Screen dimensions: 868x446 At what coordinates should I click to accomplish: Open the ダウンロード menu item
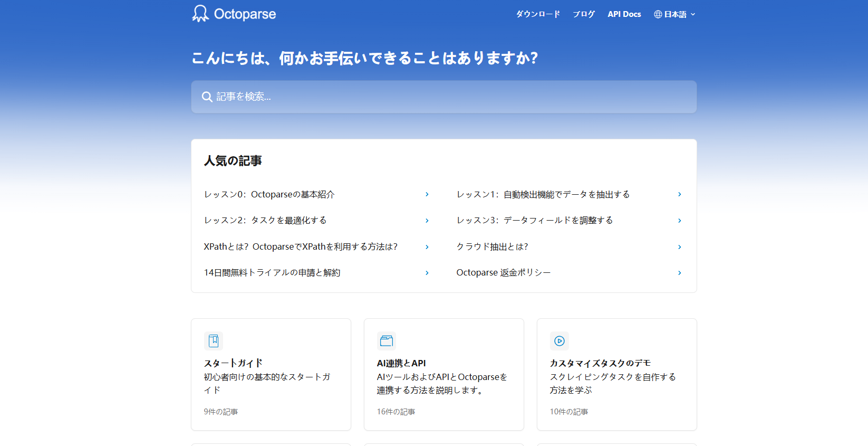point(538,14)
